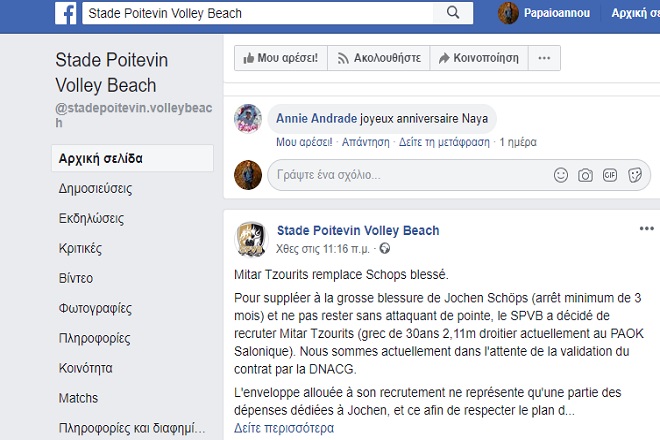
Task: Open Stade Poitevin Volley Beach post author link
Action: click(x=358, y=230)
